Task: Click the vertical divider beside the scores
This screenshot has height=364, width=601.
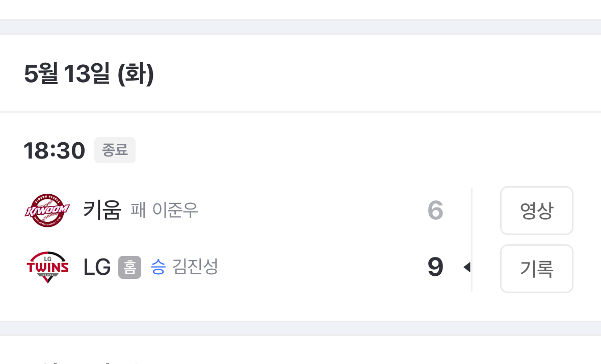Action: point(472,240)
